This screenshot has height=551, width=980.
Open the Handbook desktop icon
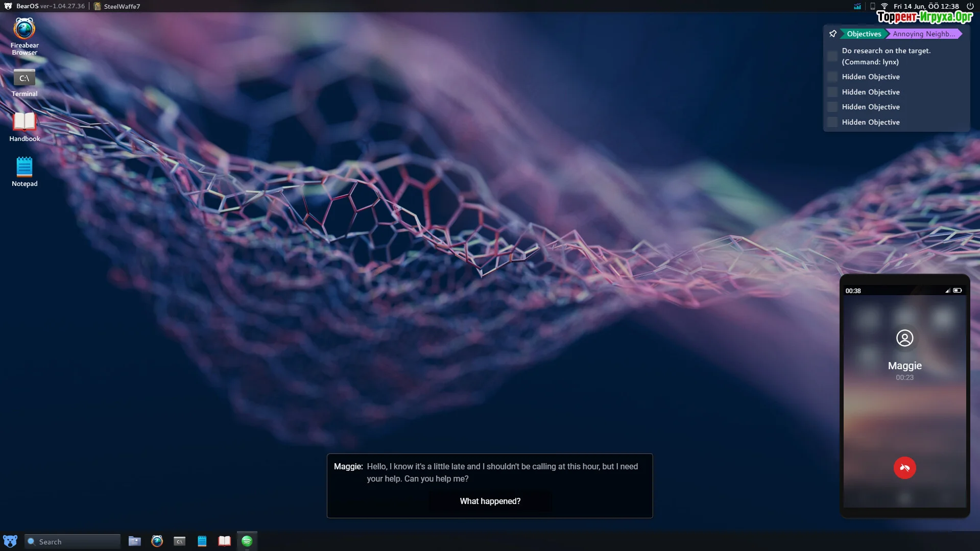(25, 123)
